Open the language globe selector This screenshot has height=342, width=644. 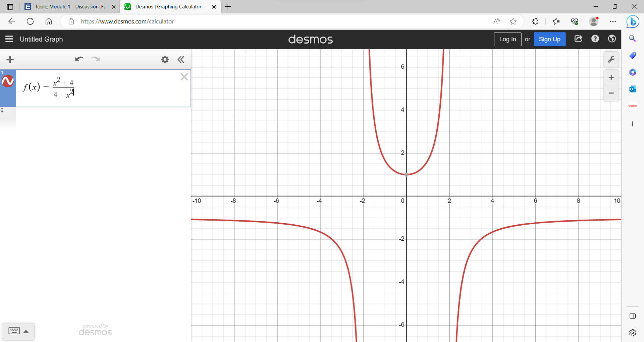pyautogui.click(x=611, y=39)
